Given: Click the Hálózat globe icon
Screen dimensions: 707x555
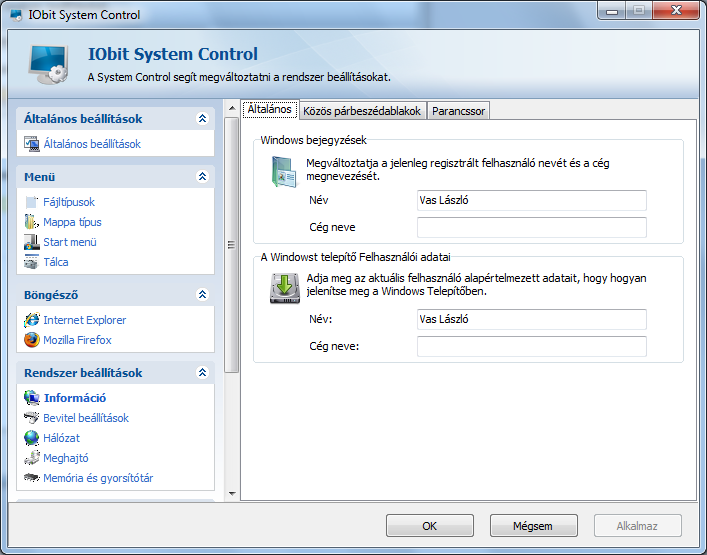Looking at the screenshot, I should pos(32,438).
